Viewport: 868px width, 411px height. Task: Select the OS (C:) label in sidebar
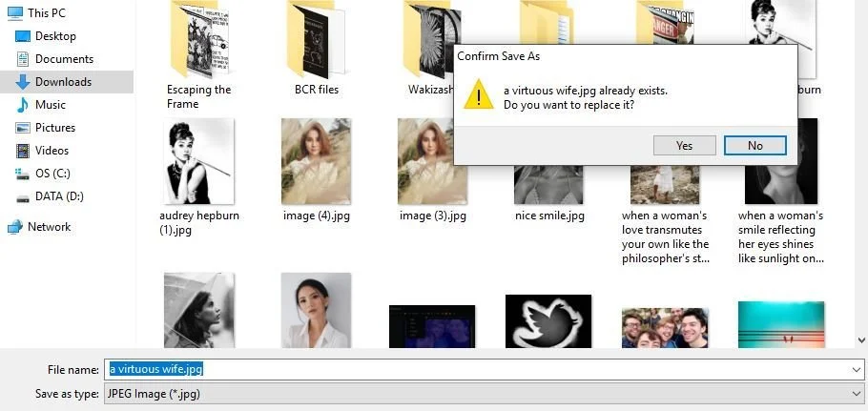pyautogui.click(x=52, y=174)
